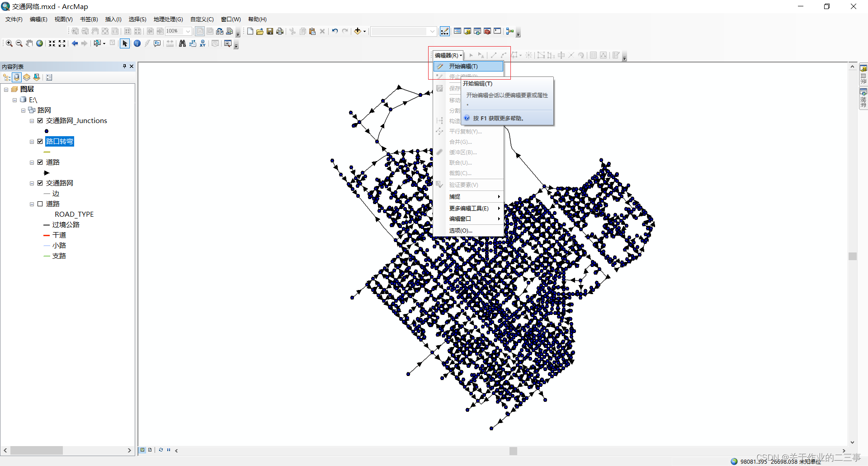868x466 pixels.
Task: List layers by source
Action: 17,77
